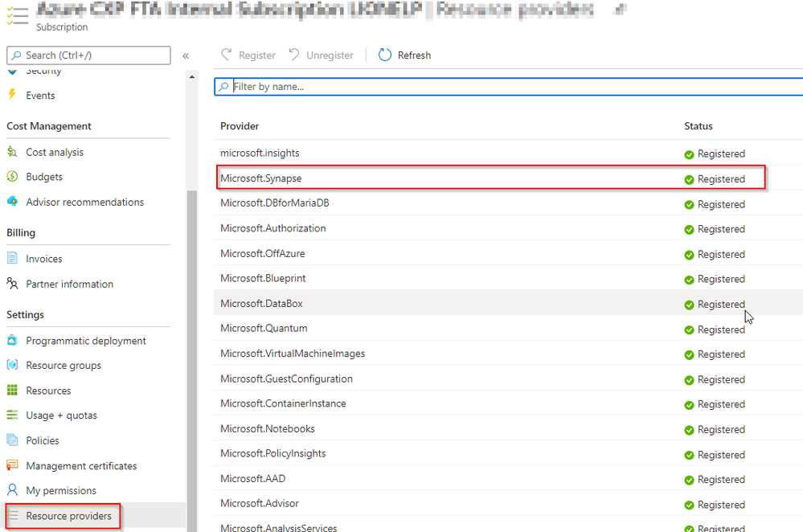Select the Microsoft.AAD provider row
Image resolution: width=803 pixels, height=532 pixels.
pyautogui.click(x=508, y=479)
